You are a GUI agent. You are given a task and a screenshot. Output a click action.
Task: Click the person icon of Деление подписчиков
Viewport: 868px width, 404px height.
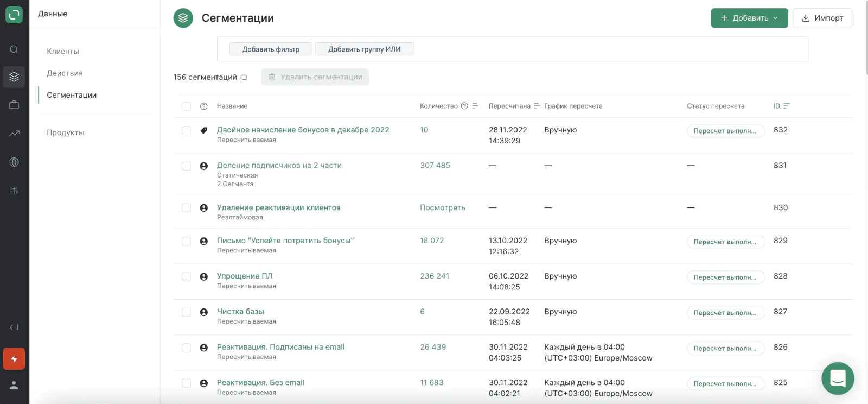pyautogui.click(x=204, y=166)
